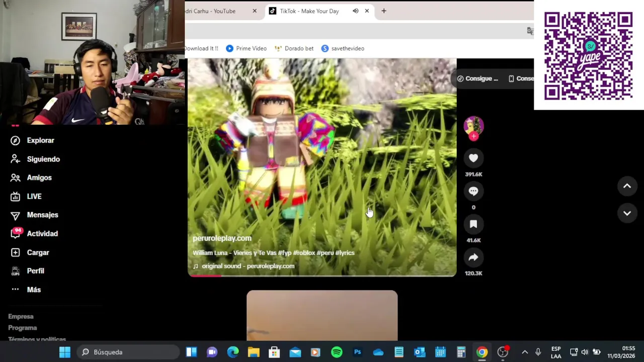Open File Explorer from the taskbar
This screenshot has height=362, width=644.
[x=254, y=352]
